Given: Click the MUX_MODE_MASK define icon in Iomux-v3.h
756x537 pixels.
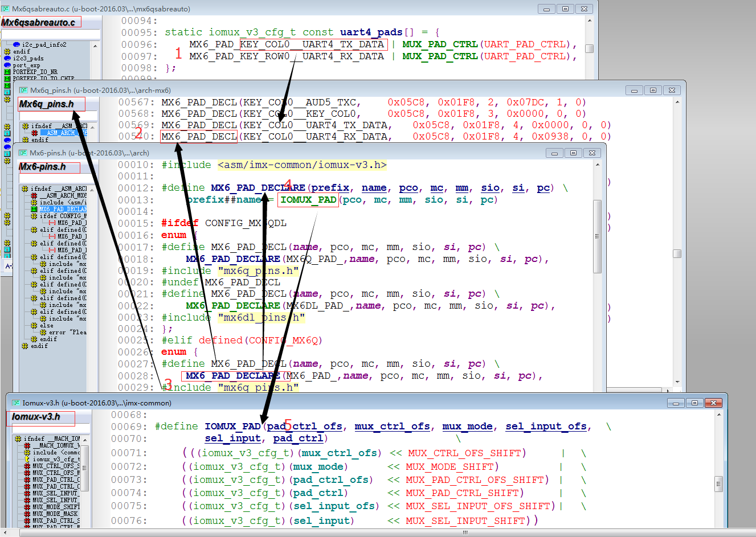Looking at the screenshot, I should click(27, 513).
